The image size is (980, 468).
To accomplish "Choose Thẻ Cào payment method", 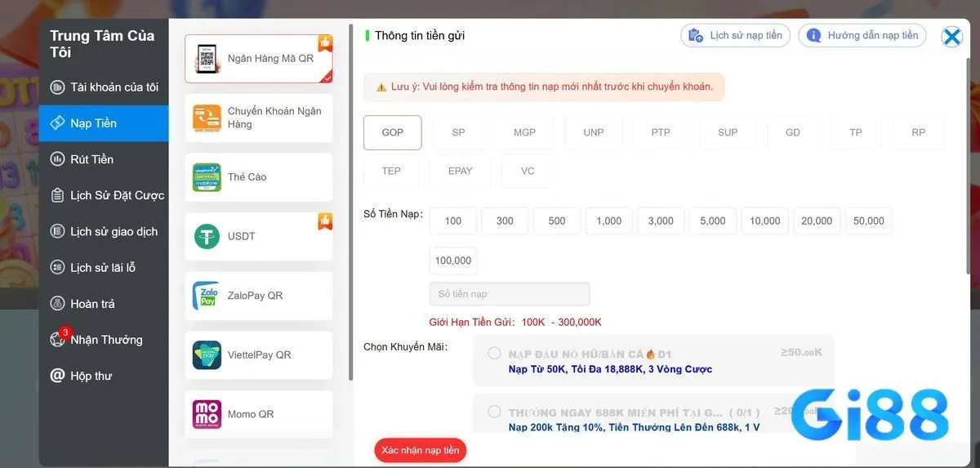I will point(259,177).
